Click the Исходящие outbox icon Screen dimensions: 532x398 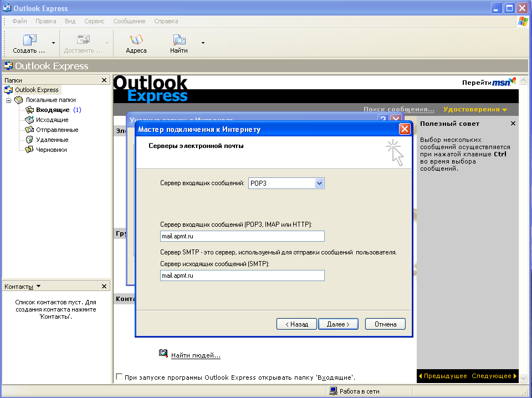(x=29, y=120)
